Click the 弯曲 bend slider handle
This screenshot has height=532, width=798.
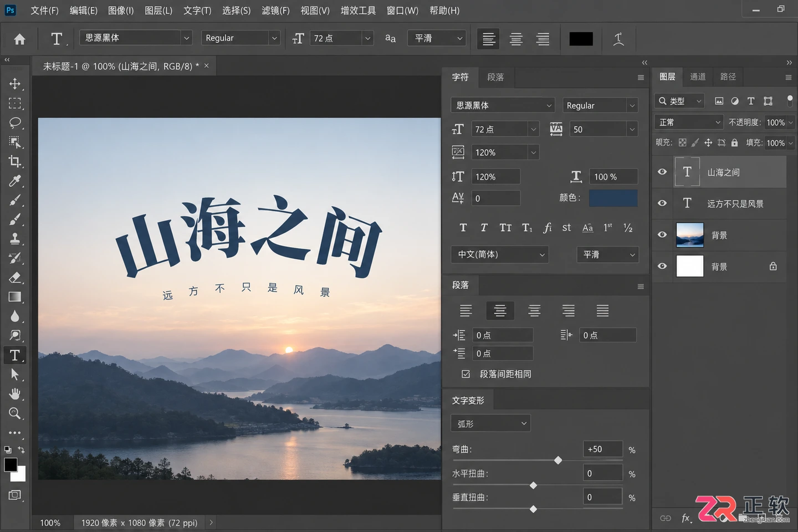point(558,460)
